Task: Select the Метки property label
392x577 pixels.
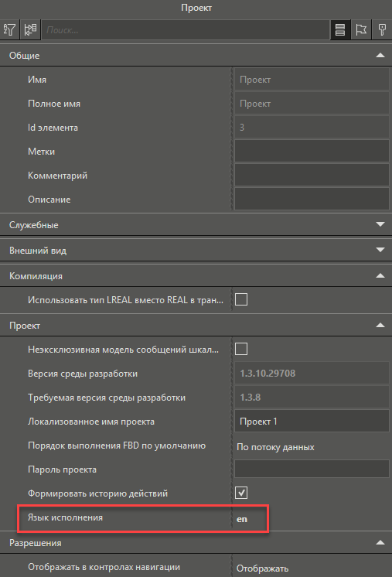Action: [41, 152]
